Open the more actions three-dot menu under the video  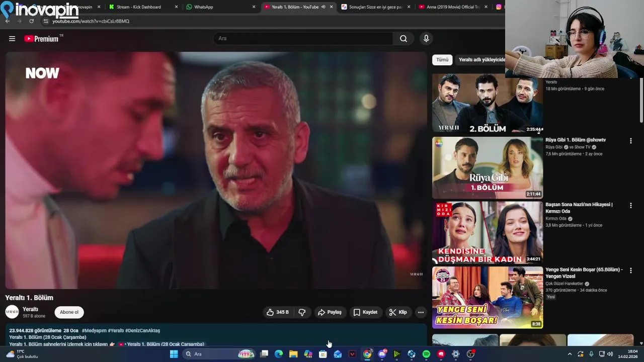pyautogui.click(x=421, y=312)
